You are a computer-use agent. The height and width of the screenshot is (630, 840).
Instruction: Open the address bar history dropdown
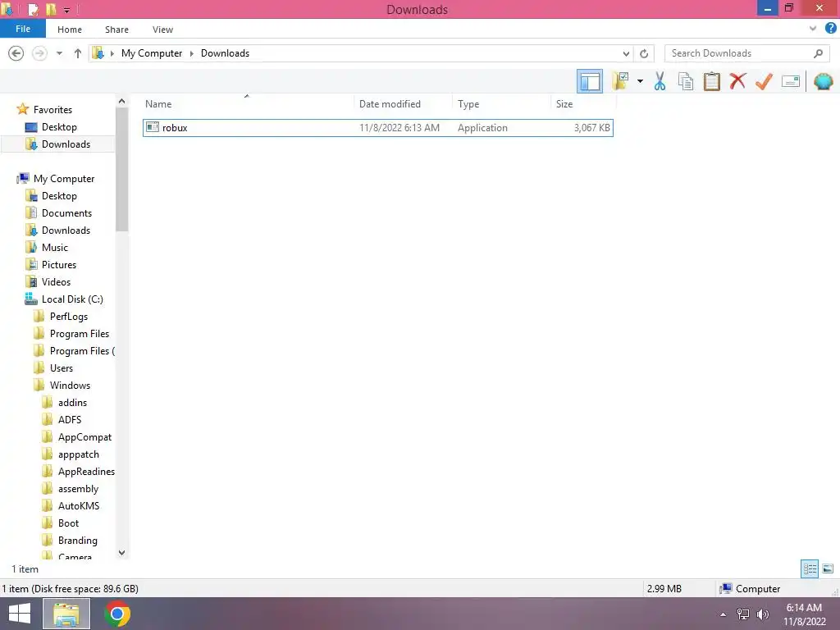626,53
